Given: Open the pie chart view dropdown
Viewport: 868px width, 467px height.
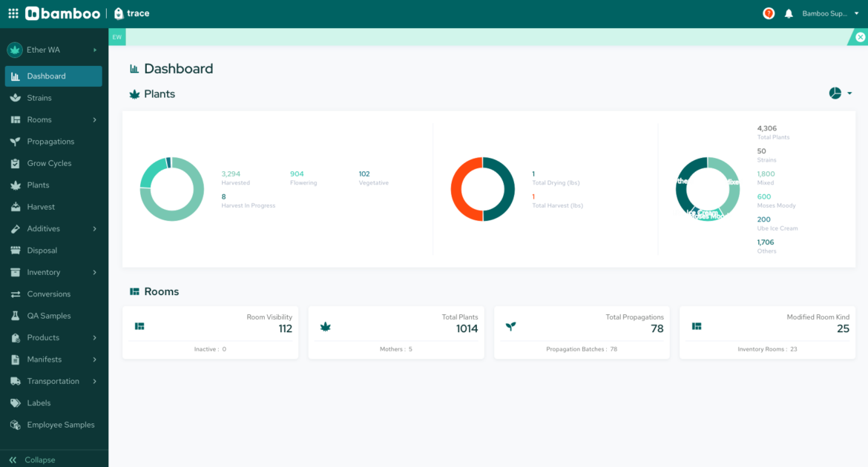Looking at the screenshot, I should [840, 93].
